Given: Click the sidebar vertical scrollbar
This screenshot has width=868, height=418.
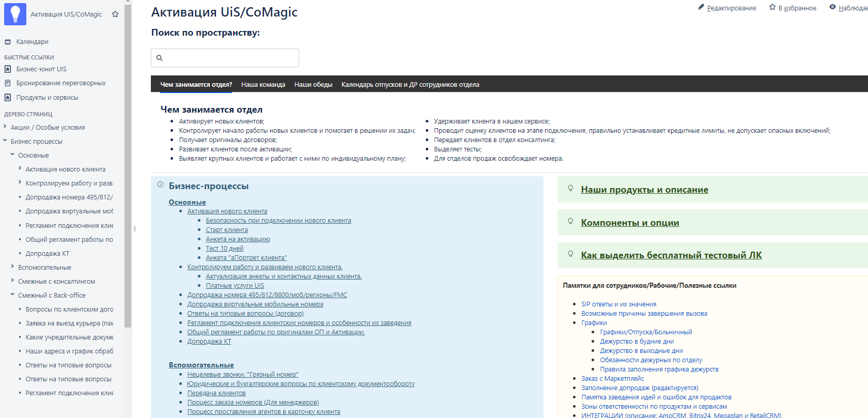Looking at the screenshot, I should click(128, 165).
